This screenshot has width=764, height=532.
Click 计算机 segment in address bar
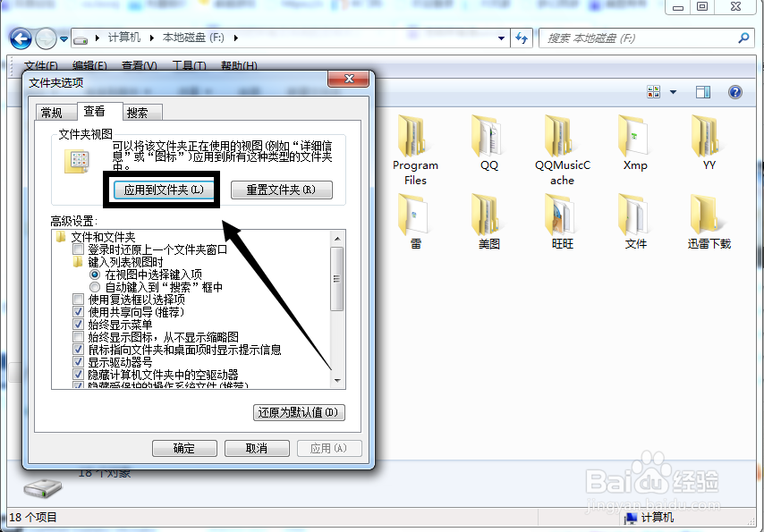pyautogui.click(x=124, y=38)
